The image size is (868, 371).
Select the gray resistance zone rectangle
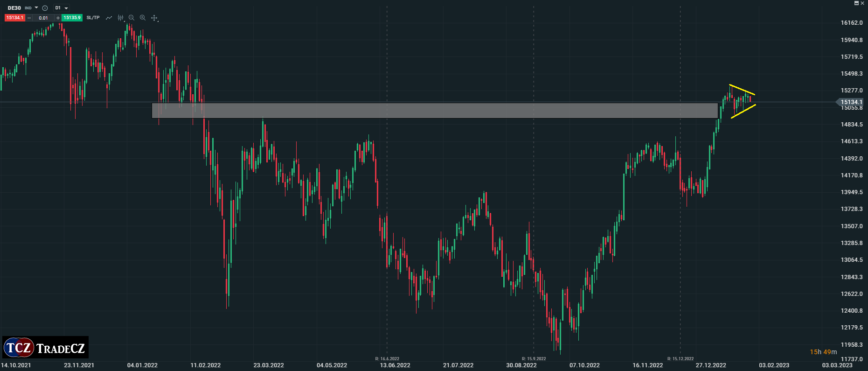[x=434, y=111]
